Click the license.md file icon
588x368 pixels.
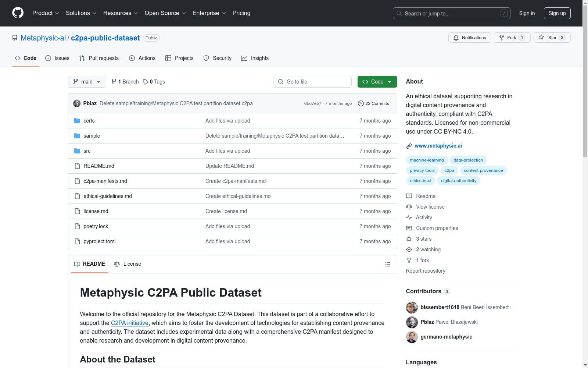point(77,211)
